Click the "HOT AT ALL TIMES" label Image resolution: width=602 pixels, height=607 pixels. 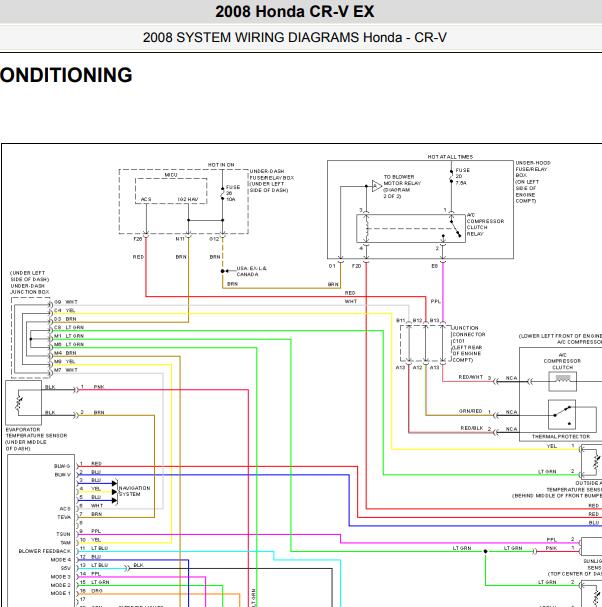[x=450, y=157]
